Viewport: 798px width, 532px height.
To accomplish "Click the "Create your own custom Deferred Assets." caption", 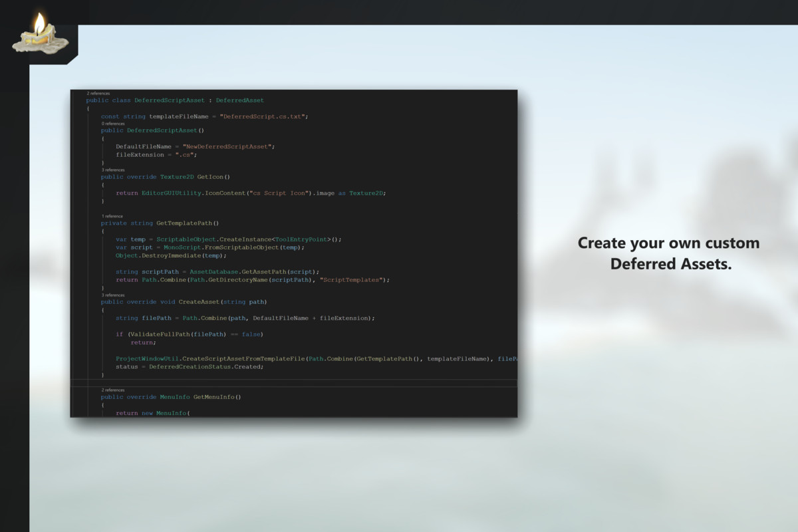I will click(668, 253).
